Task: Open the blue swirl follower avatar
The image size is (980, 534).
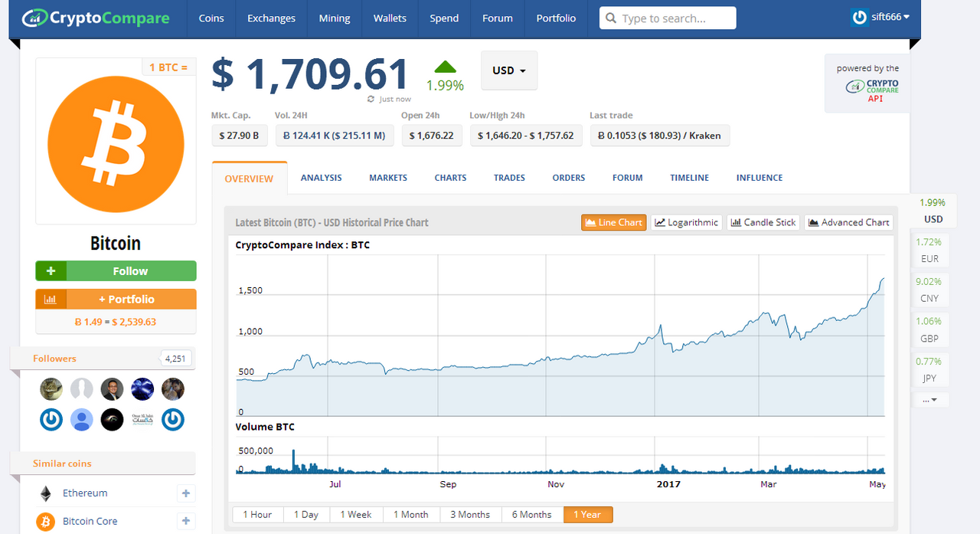Action: coord(142,389)
